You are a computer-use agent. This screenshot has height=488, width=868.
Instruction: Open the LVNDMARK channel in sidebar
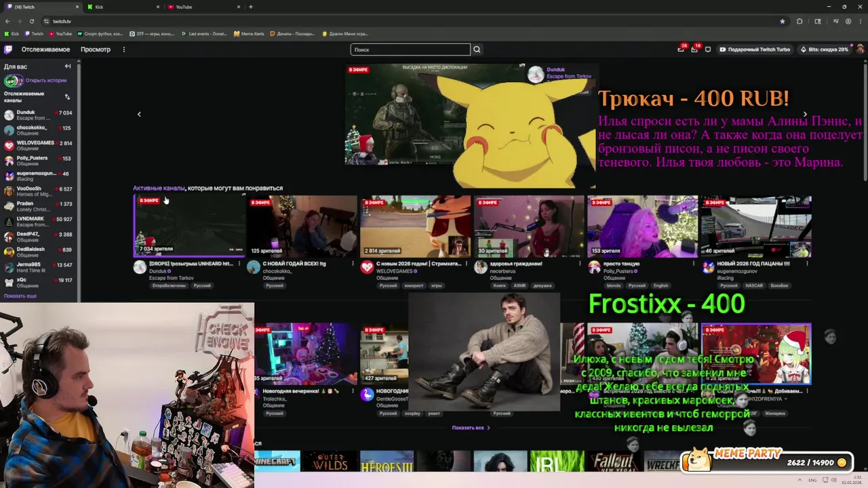pyautogui.click(x=39, y=222)
